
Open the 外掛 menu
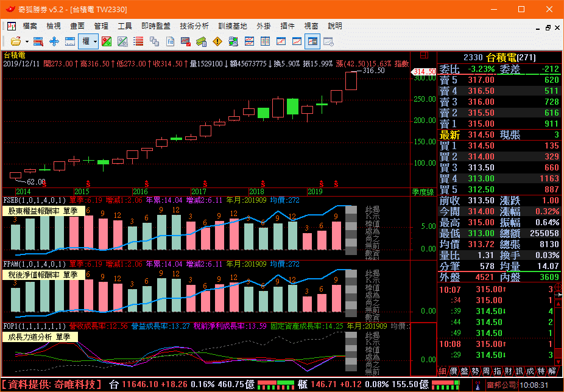[263, 26]
